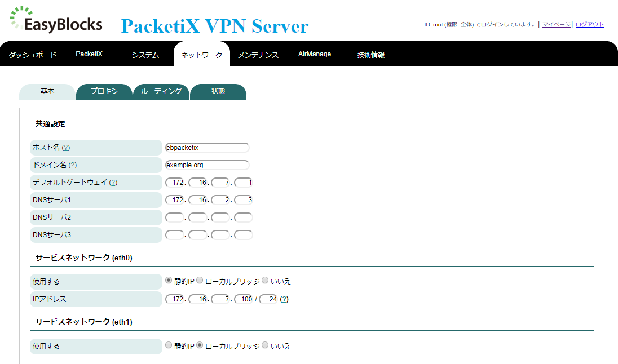Switch to the プロキシ sub-tab
Viewport: 618px width, 364px height.
pos(104,91)
